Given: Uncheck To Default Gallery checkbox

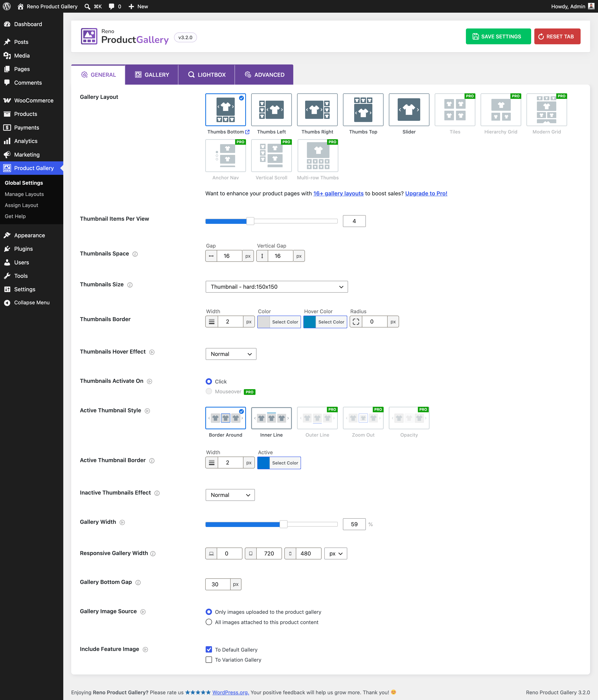Looking at the screenshot, I should (209, 649).
